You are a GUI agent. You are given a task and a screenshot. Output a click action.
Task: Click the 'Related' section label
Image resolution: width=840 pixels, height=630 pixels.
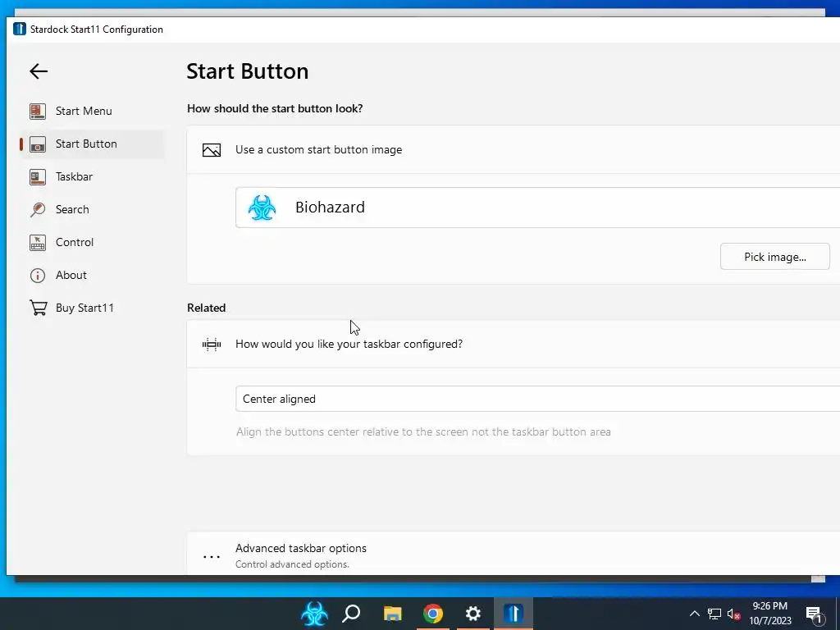206,308
